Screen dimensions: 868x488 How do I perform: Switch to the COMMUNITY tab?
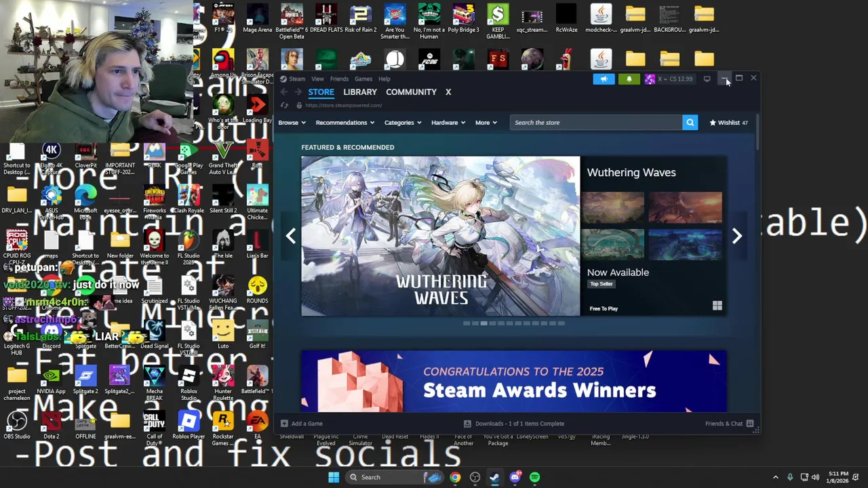(411, 92)
